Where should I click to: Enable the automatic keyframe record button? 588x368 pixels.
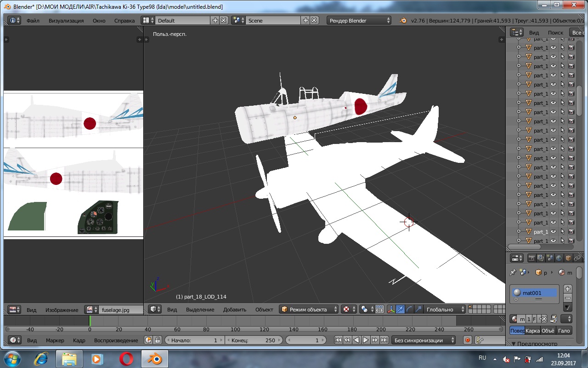click(x=468, y=340)
